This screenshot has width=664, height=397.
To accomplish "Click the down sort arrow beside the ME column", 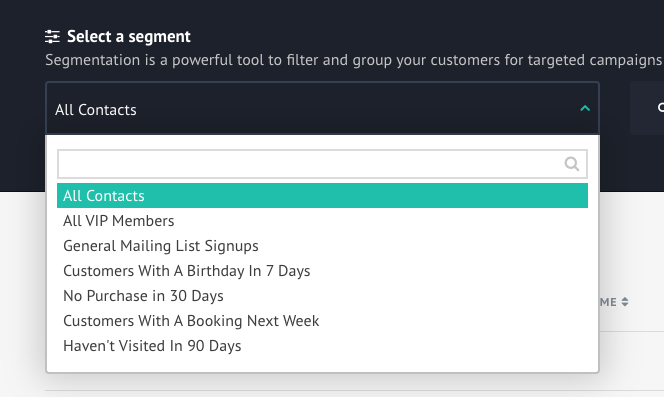I will [x=625, y=305].
